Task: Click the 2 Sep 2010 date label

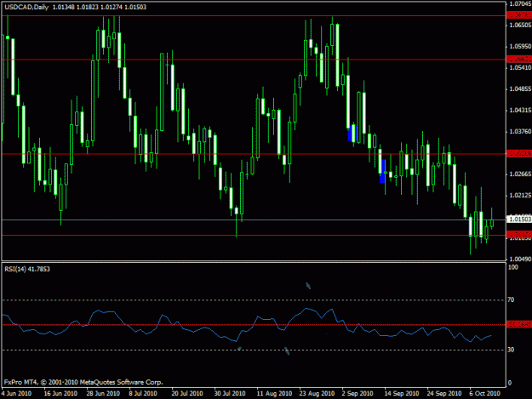Action: (x=358, y=394)
